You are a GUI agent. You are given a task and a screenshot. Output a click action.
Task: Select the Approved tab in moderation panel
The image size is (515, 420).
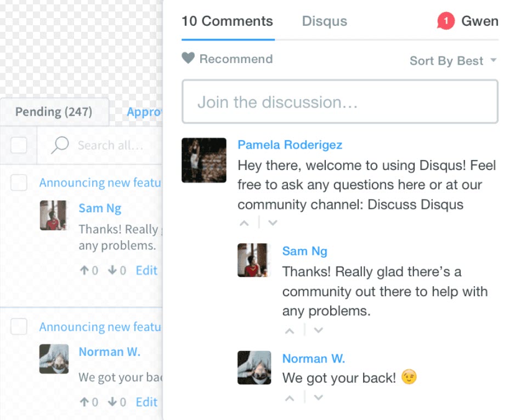(x=144, y=112)
